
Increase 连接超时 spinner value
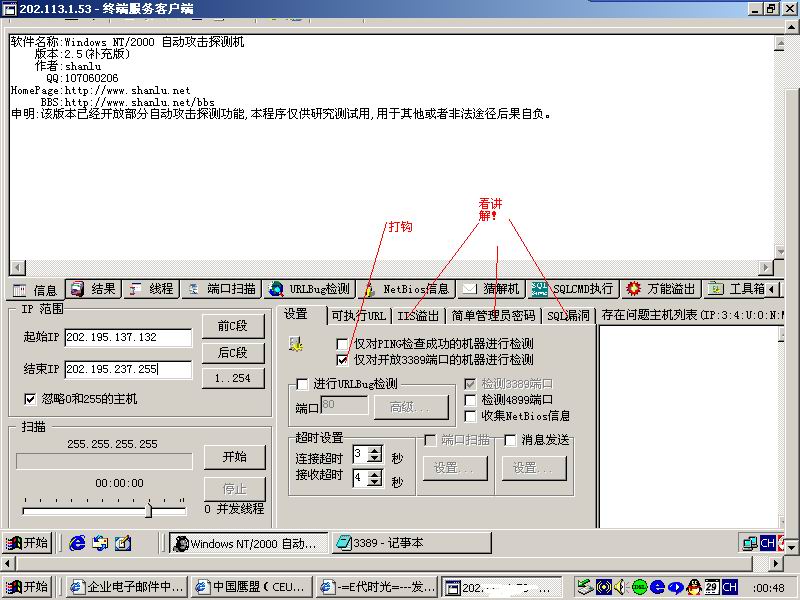pyautogui.click(x=375, y=449)
